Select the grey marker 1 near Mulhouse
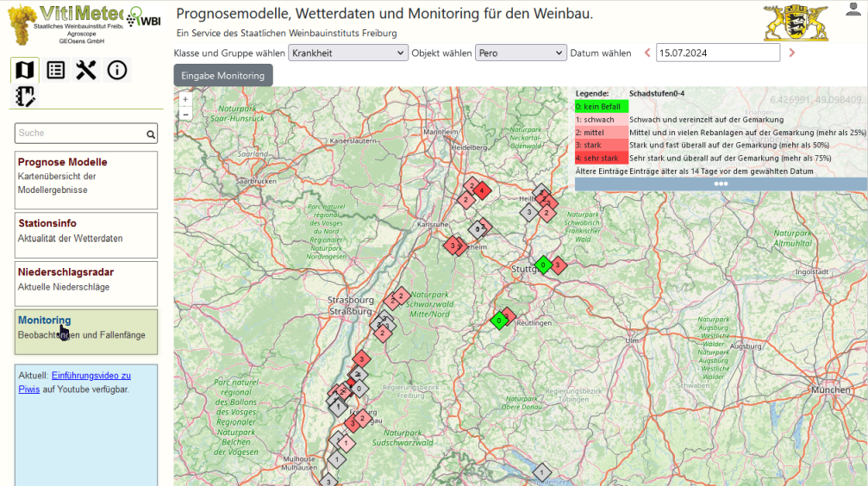 click(336, 459)
